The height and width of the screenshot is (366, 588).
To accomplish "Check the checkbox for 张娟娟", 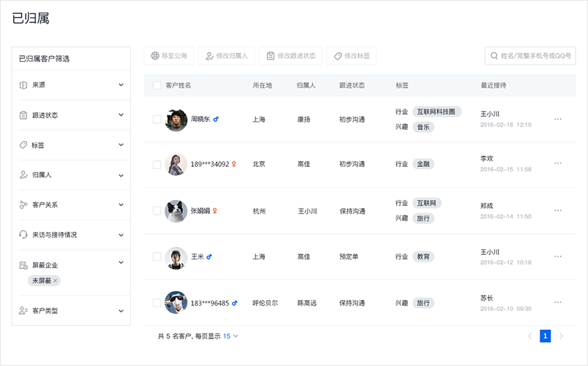I will tap(157, 211).
